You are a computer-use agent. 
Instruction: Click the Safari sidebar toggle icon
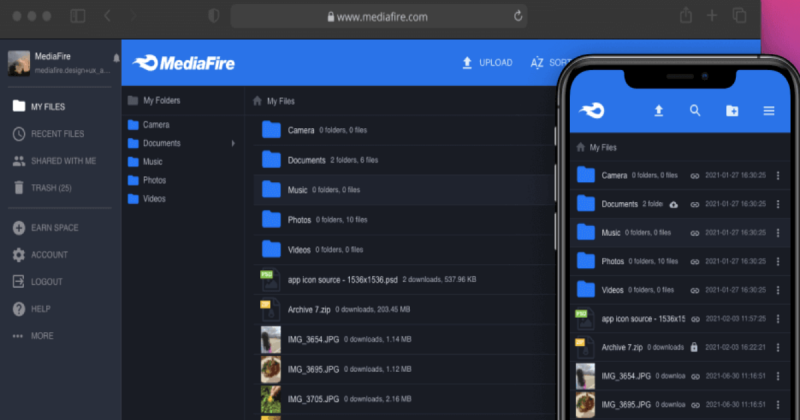pyautogui.click(x=78, y=16)
